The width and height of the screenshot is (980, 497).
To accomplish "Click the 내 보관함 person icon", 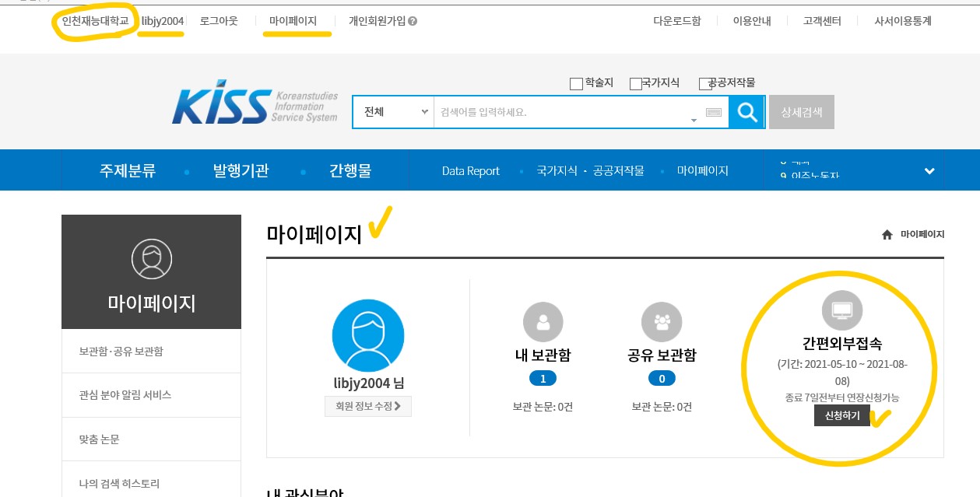I will tap(543, 323).
